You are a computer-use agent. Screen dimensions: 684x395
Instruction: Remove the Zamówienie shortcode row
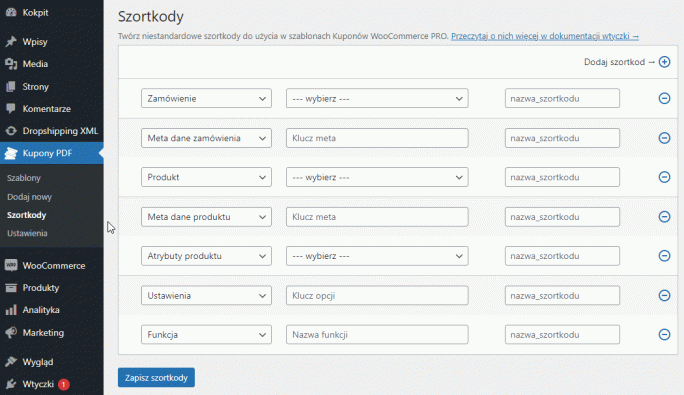point(664,98)
